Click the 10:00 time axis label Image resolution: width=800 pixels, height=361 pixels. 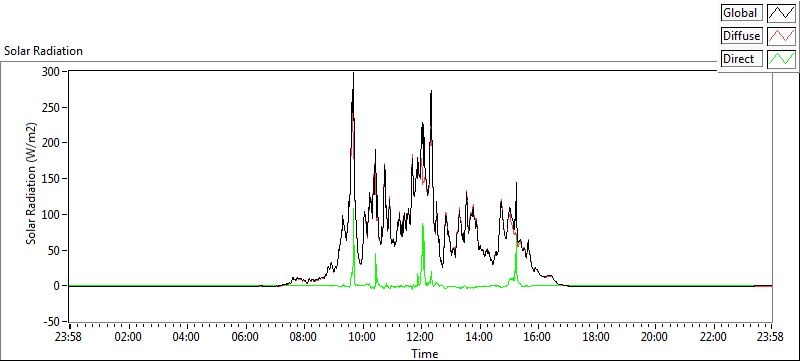pyautogui.click(x=362, y=337)
